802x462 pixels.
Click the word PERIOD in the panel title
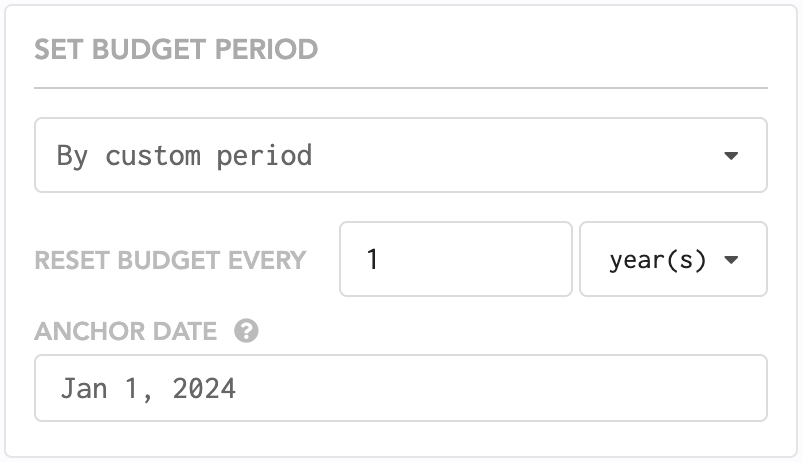coord(266,50)
